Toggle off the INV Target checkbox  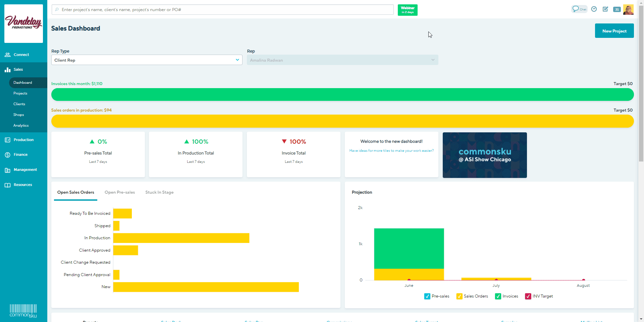[x=528, y=296]
